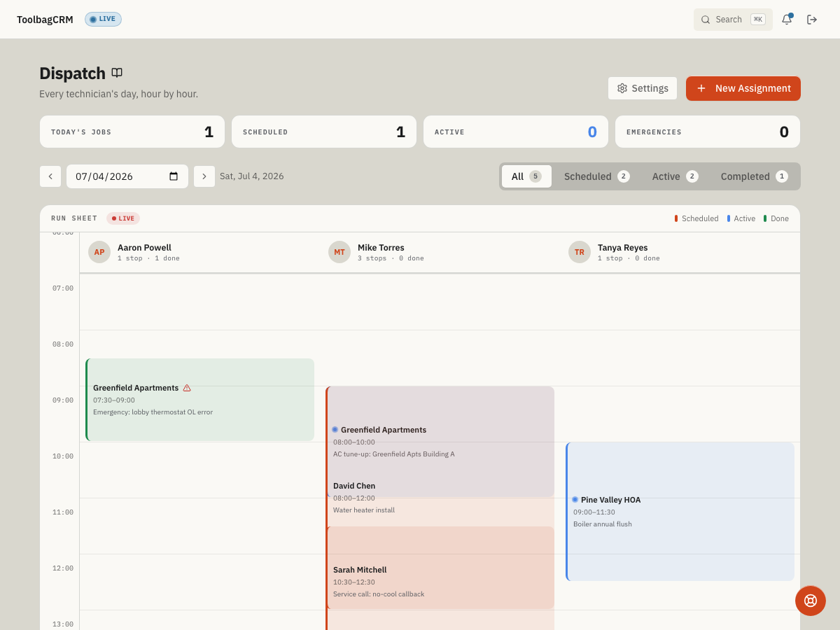Open the Pine Valley HOA boiler flush job

(x=680, y=512)
